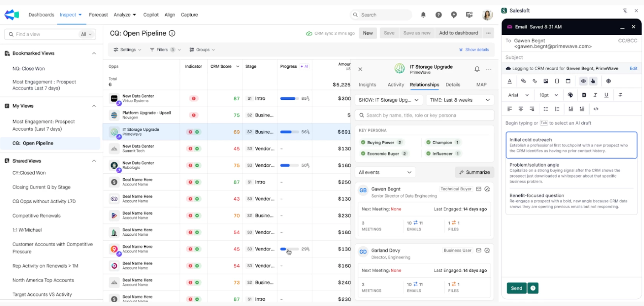Click the user profile avatar
The height and width of the screenshot is (306, 644).
click(487, 15)
